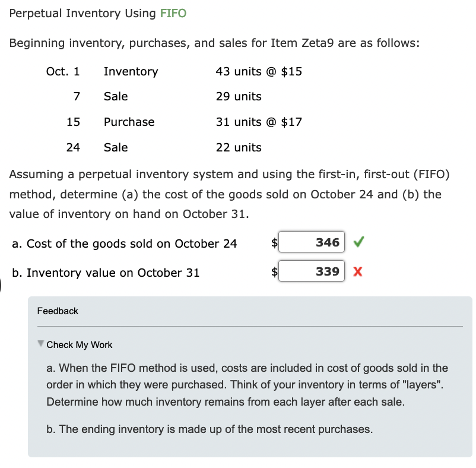Select the answer box containing 339
The height and width of the screenshot is (468, 476).
[312, 271]
